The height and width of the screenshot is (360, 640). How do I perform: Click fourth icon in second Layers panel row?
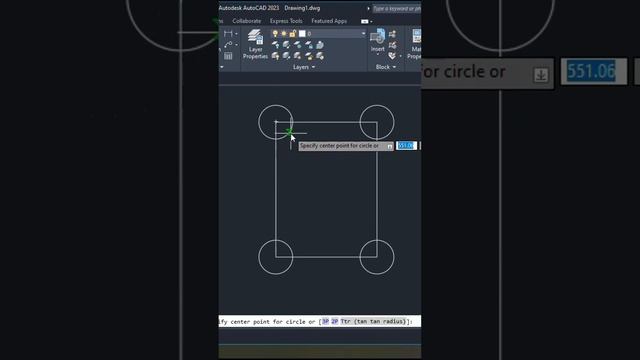tap(309, 45)
